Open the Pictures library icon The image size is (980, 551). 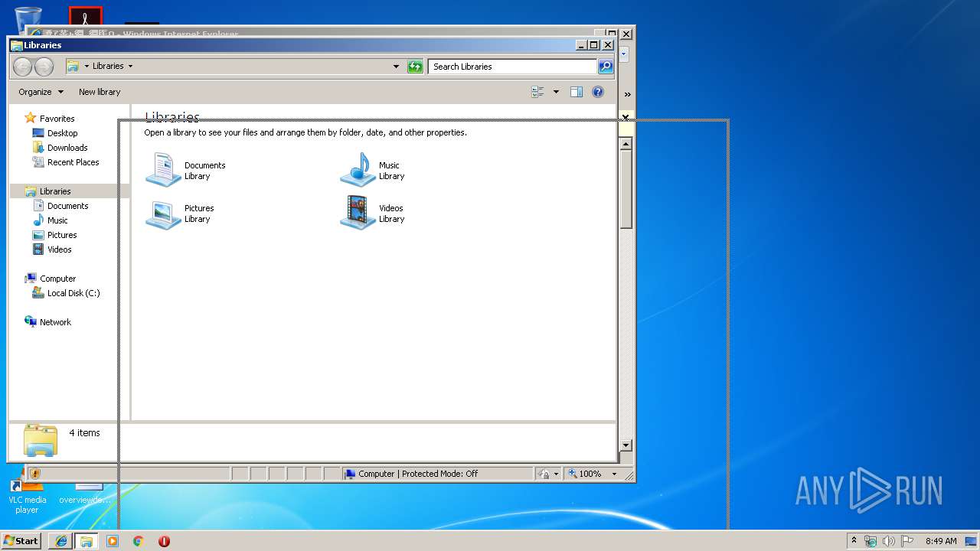click(163, 214)
